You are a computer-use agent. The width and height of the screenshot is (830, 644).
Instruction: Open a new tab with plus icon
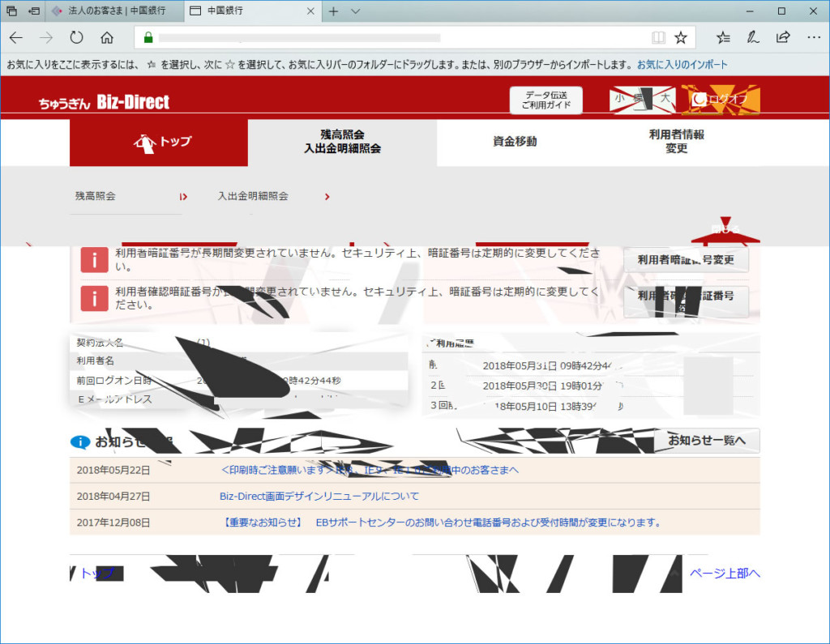(333, 11)
